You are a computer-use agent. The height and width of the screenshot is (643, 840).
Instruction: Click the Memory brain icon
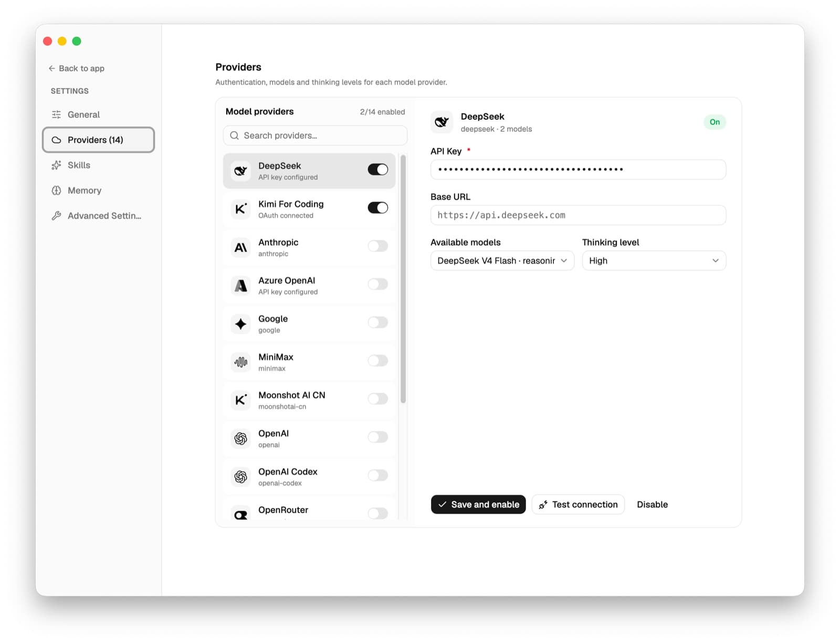click(x=56, y=191)
